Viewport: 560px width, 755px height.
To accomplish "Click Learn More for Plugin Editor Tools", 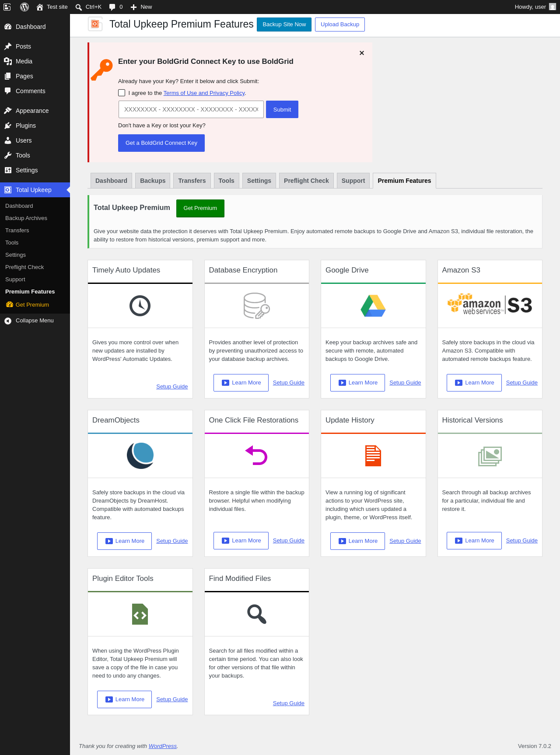I will click(124, 699).
